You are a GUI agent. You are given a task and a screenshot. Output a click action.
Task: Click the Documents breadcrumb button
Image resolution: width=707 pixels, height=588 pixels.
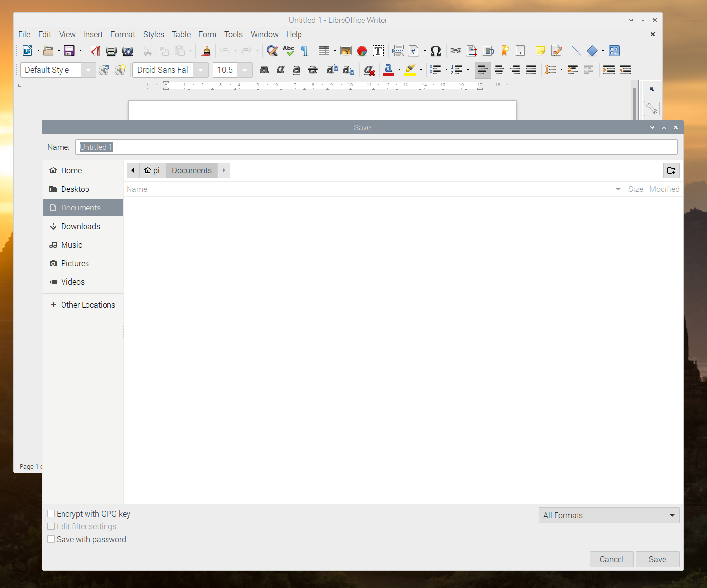(192, 170)
